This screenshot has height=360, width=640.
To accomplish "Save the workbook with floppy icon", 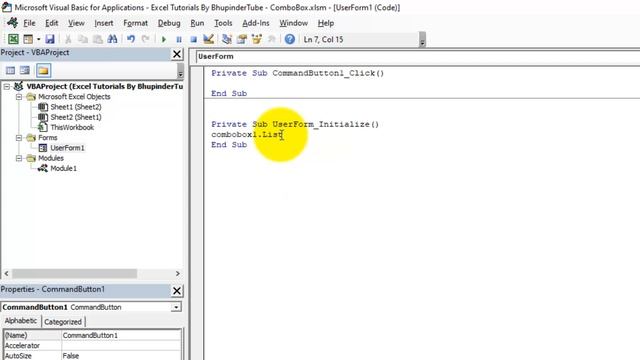I will (x=50, y=39).
